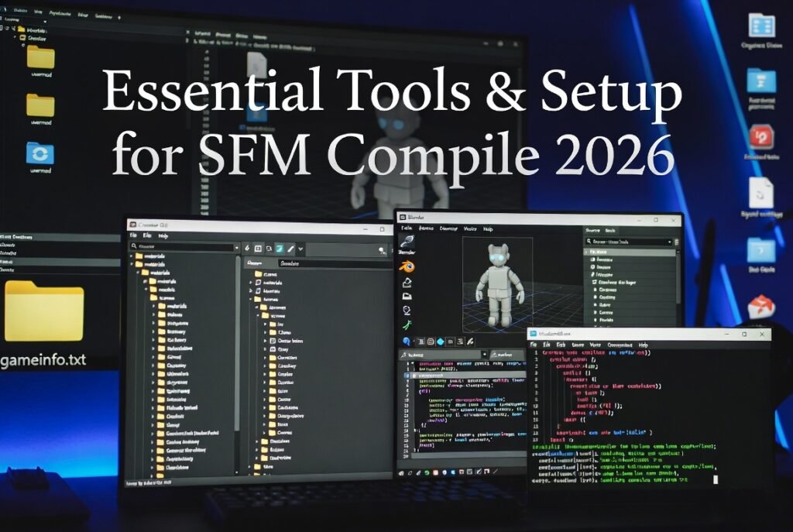
Task: Collapse the highlighted top row in Blender's outliner
Action: tap(587, 252)
